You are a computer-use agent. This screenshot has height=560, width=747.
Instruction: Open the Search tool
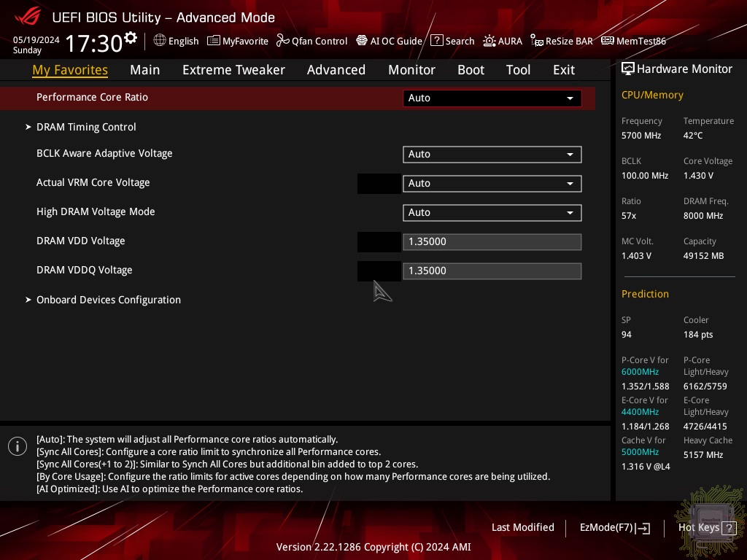click(x=452, y=41)
